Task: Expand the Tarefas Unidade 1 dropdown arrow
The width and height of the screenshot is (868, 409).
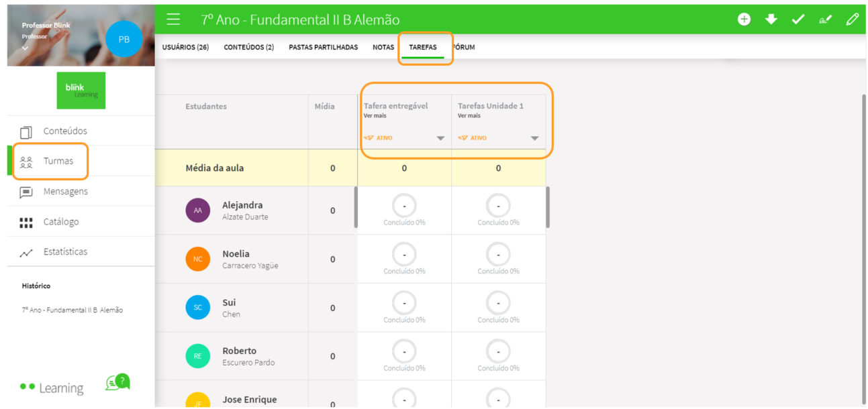Action: [534, 138]
